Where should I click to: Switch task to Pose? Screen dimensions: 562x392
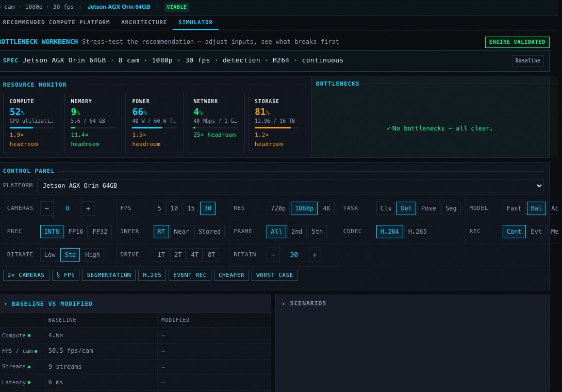pos(428,208)
